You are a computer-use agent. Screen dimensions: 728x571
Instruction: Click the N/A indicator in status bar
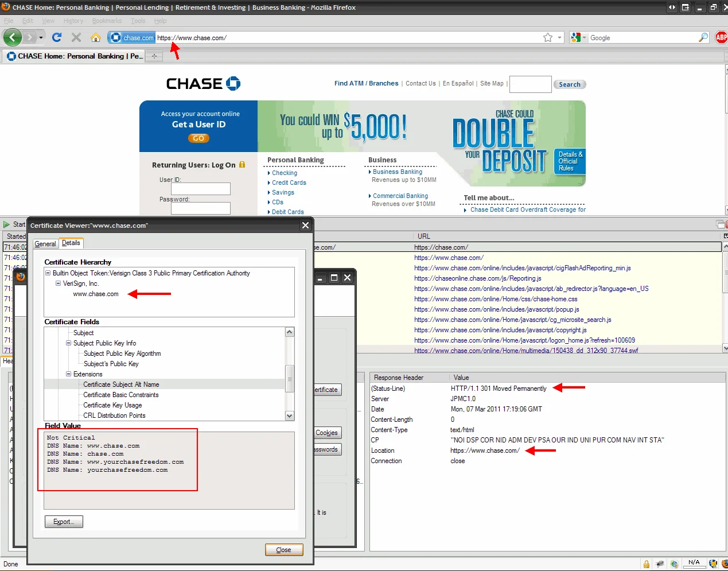(x=694, y=563)
